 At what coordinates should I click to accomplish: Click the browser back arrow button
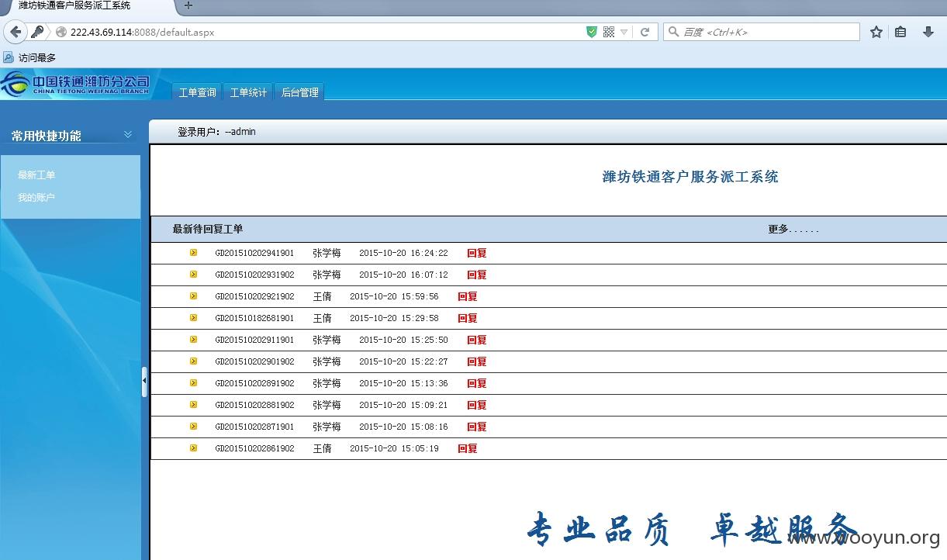coord(15,32)
